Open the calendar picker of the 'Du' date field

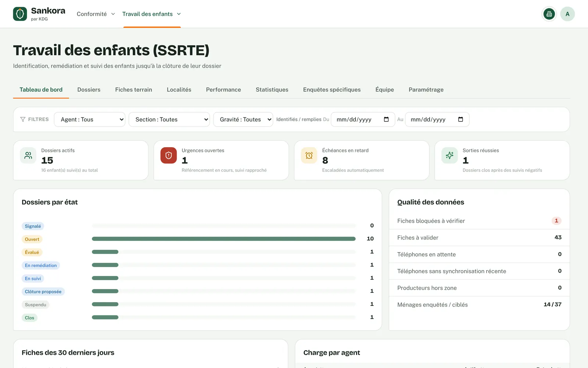point(386,119)
